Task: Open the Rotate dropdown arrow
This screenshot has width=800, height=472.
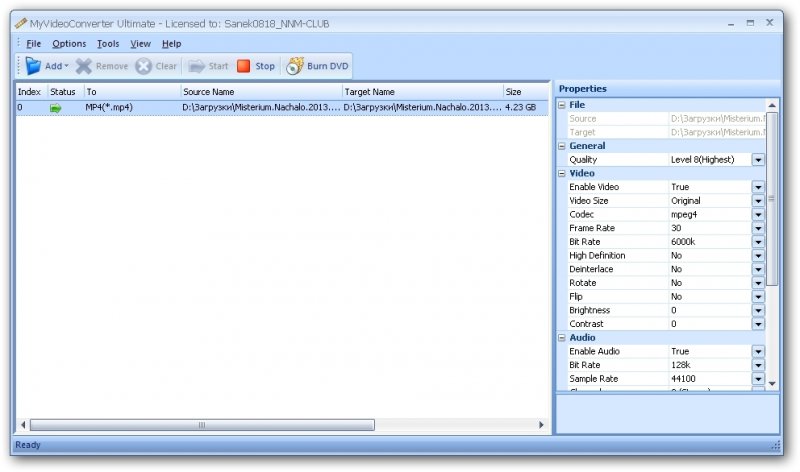Action: point(758,283)
